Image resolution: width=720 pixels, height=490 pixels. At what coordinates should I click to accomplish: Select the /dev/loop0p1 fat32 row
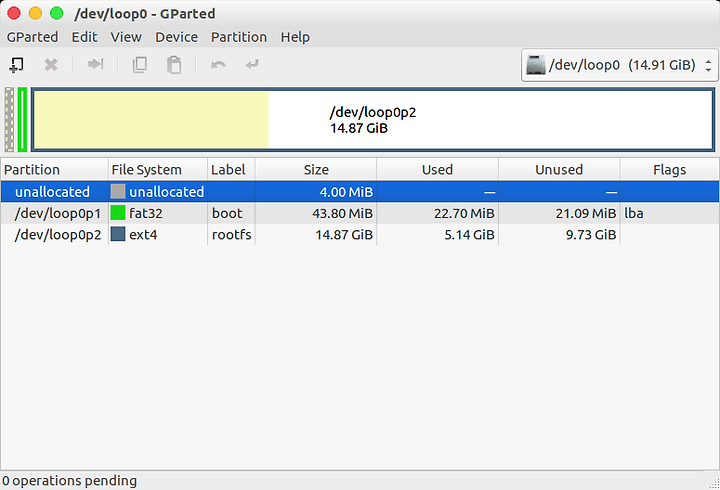[360, 213]
